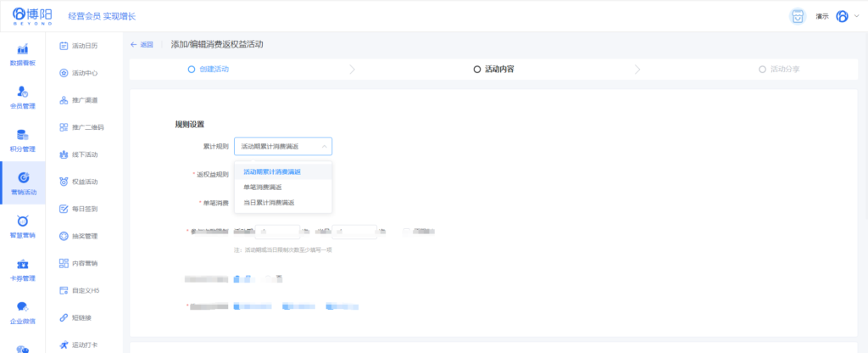Go to 权益活动 submenu item

[84, 182]
